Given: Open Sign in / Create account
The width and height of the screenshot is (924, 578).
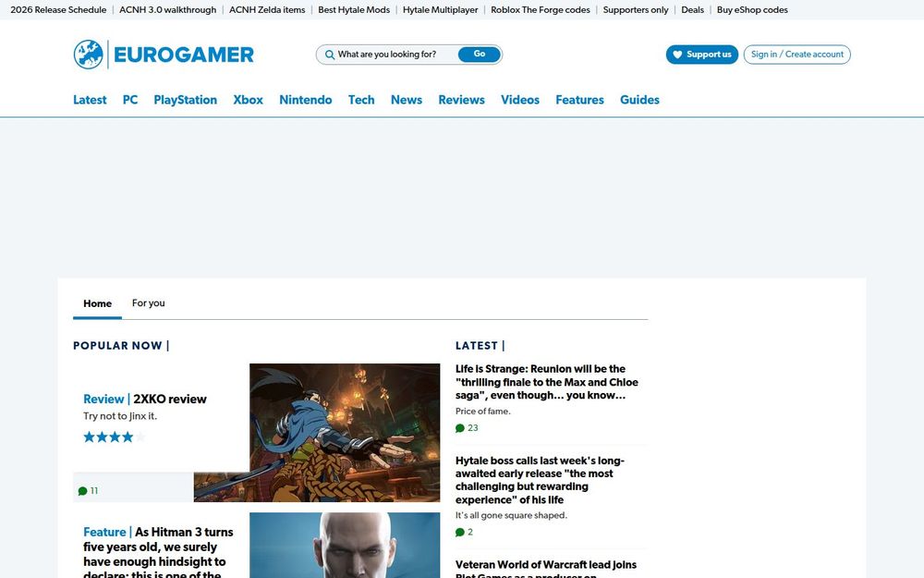Looking at the screenshot, I should tap(796, 55).
